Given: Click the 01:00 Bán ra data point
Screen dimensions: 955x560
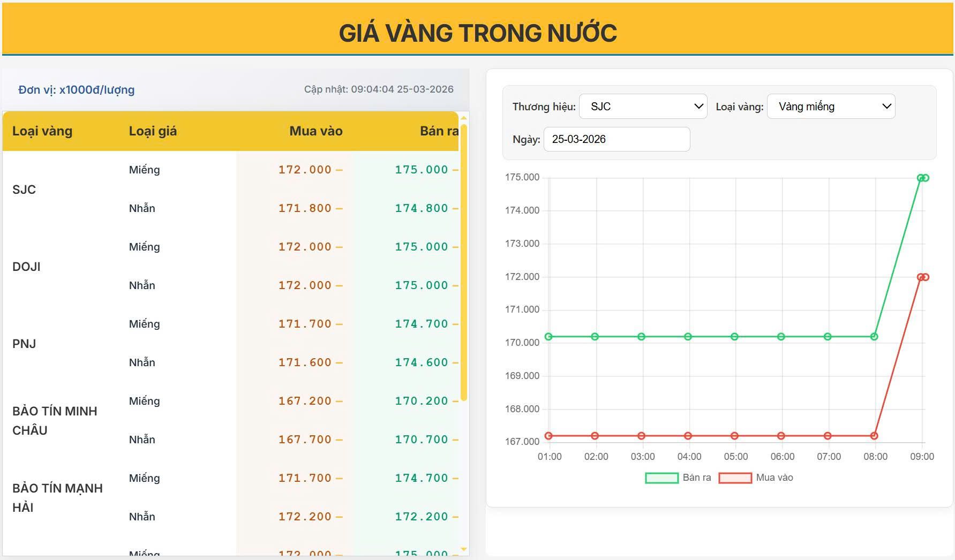Looking at the screenshot, I should click(x=548, y=337).
